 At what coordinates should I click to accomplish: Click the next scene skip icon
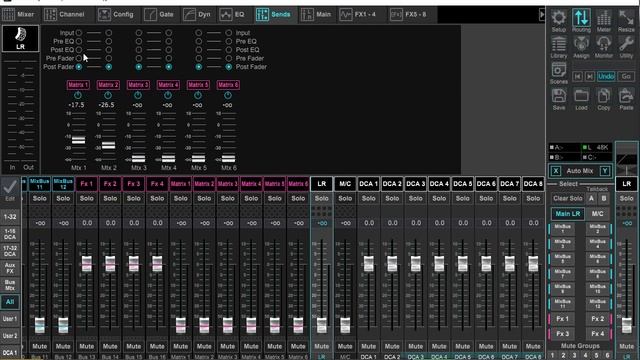pyautogui.click(x=590, y=76)
